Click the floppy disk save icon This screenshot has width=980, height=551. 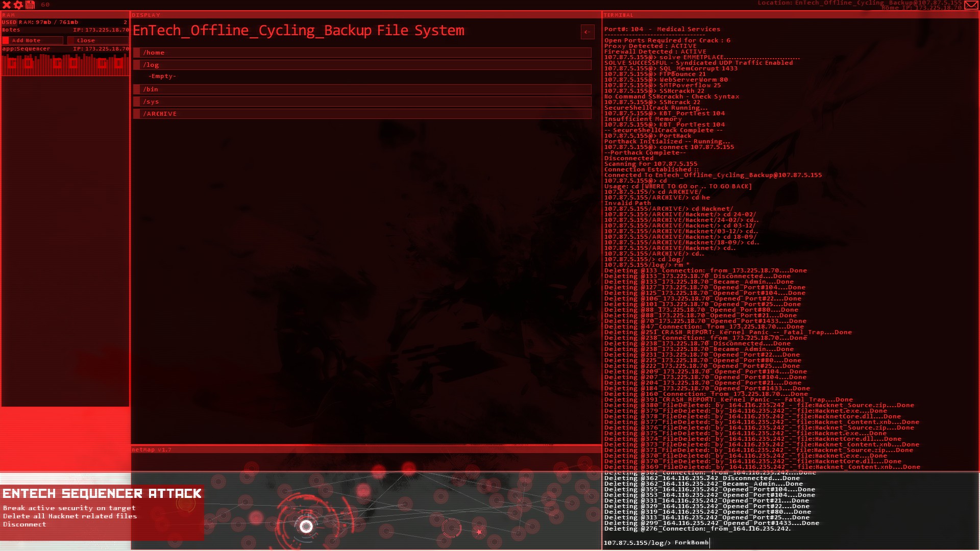point(30,5)
